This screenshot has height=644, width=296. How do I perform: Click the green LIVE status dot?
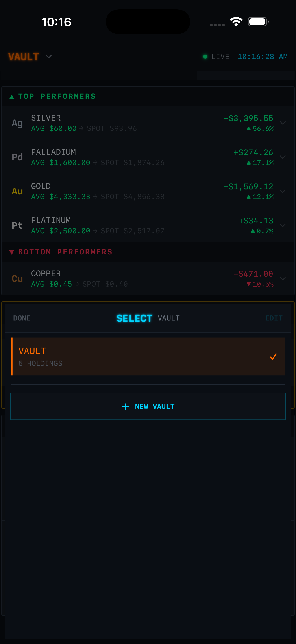point(205,57)
